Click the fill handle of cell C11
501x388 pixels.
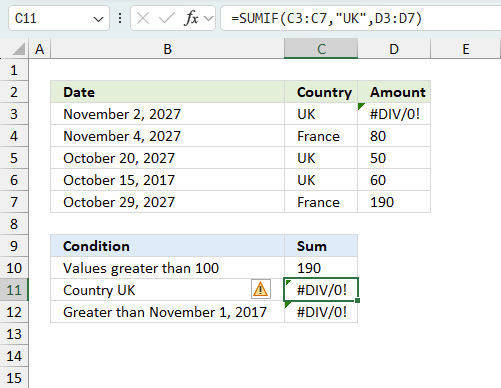tap(358, 300)
